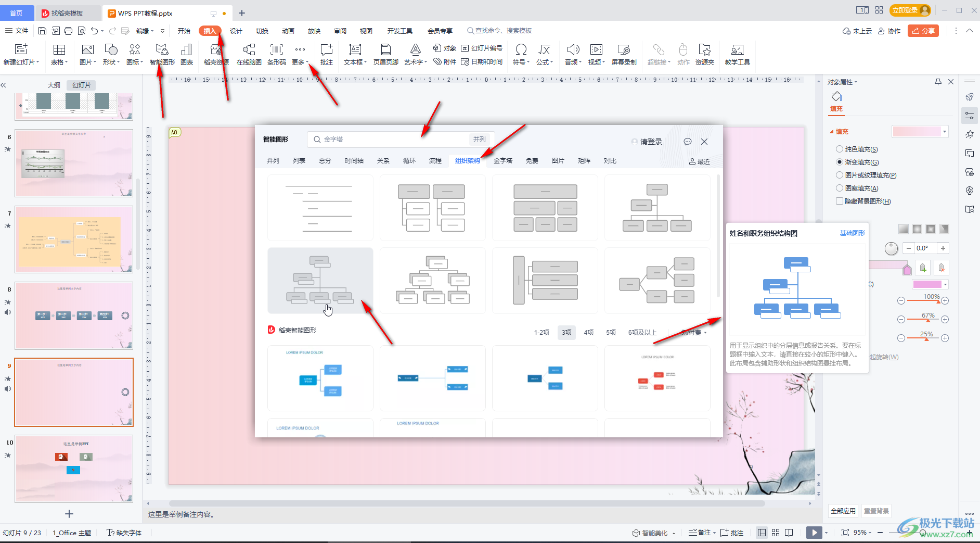
Task: Filter templates by 1-2项 items
Action: 541,332
